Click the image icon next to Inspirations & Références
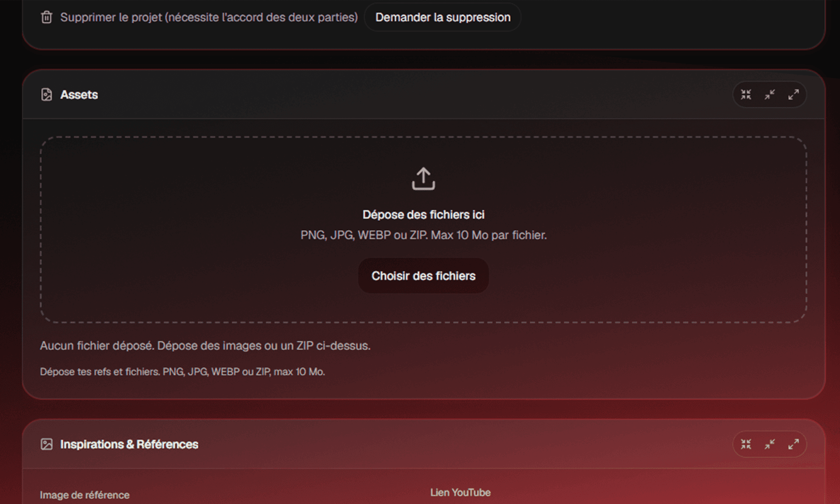The width and height of the screenshot is (840, 504). 46,444
